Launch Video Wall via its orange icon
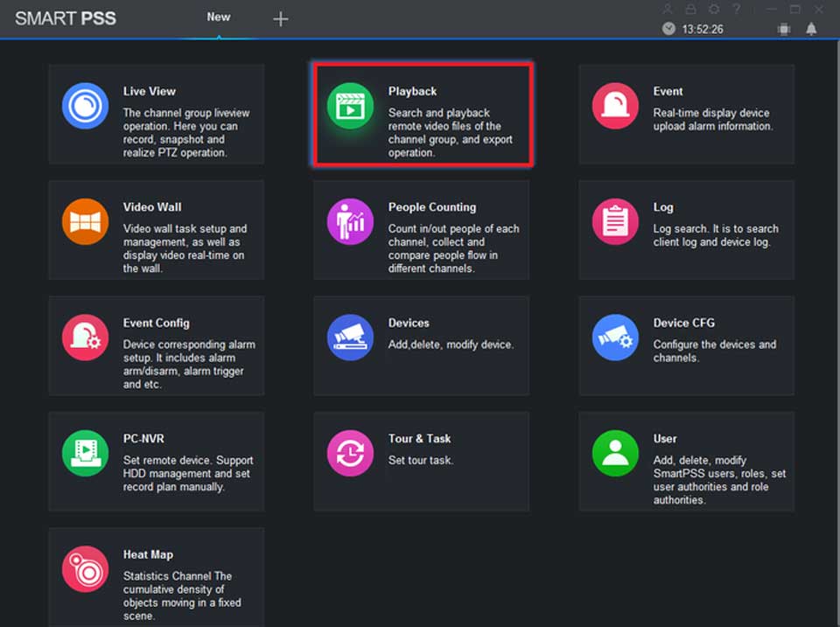Viewport: 840px width, 627px height. click(85, 222)
